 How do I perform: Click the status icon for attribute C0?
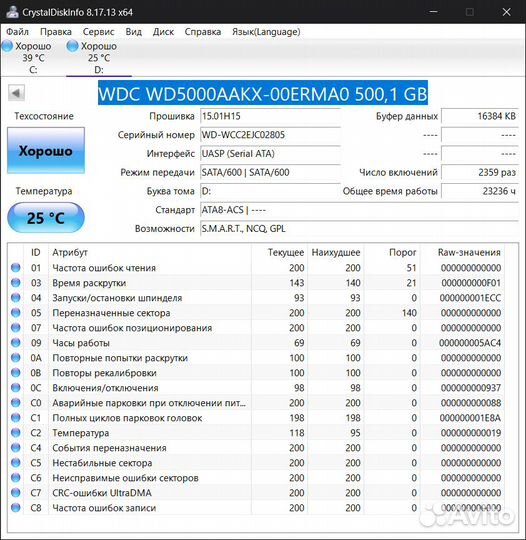click(x=16, y=403)
